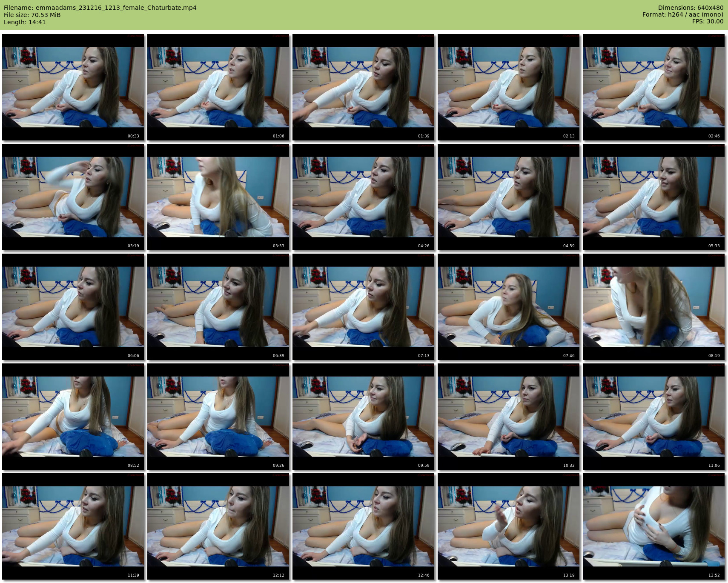Open the 05:33 thumbnail

pyautogui.click(x=653, y=197)
